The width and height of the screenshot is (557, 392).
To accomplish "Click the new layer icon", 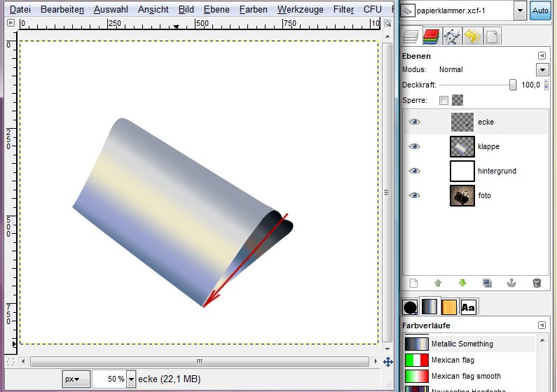I will 413,283.
